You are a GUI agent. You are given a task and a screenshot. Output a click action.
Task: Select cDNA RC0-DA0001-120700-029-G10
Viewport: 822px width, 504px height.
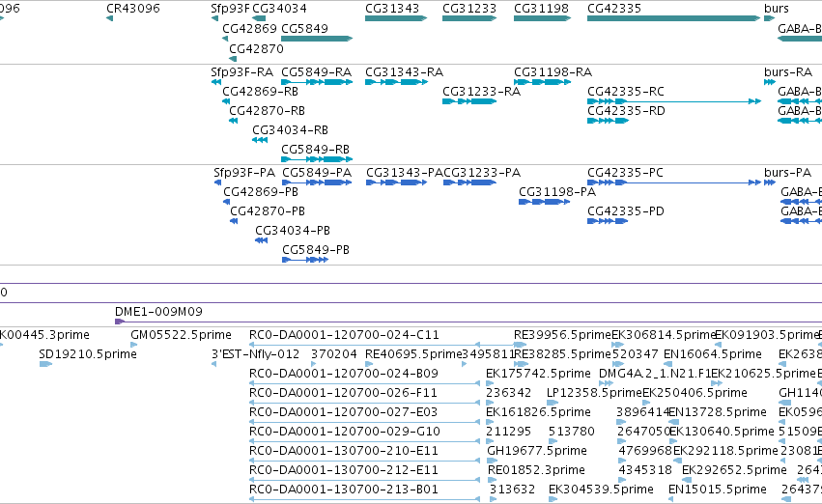pyautogui.click(x=345, y=432)
